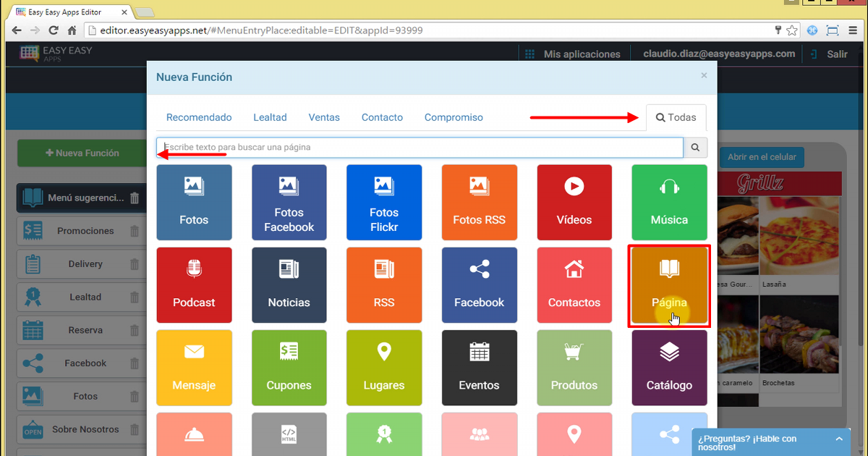Choose the Página function tile
The height and width of the screenshot is (456, 868).
click(669, 286)
